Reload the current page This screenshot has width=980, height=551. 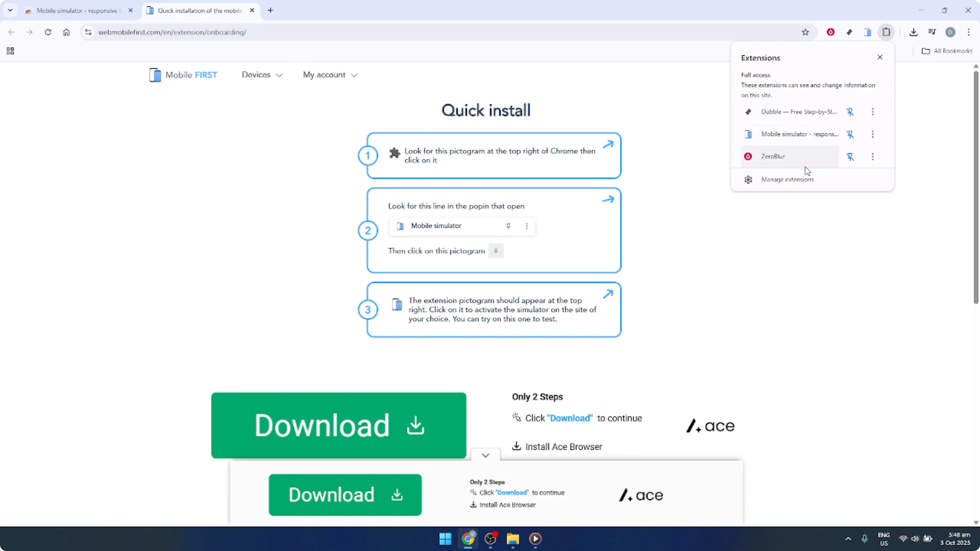click(48, 32)
